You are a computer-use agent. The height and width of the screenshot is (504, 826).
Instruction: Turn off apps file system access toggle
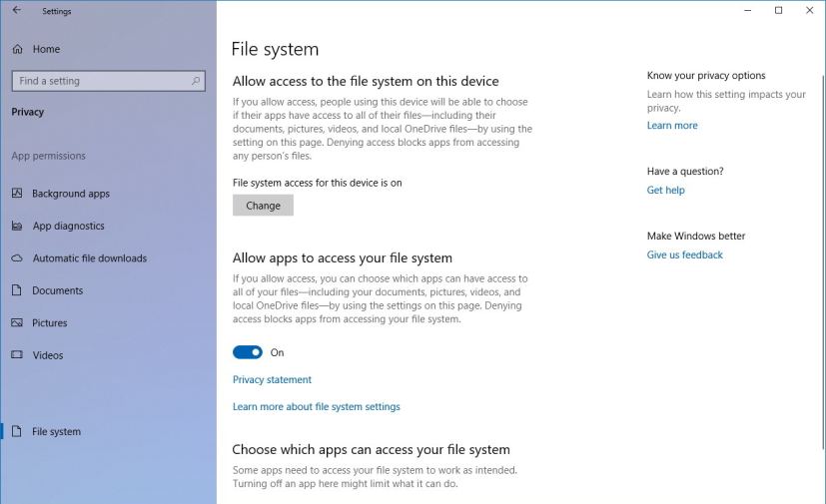248,352
